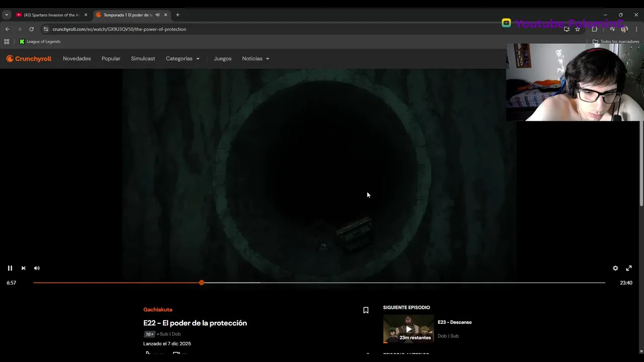Viewport: 644px width, 362px height.
Task: Close the Temporada 1 Crunchyroll tab
Action: click(x=166, y=15)
